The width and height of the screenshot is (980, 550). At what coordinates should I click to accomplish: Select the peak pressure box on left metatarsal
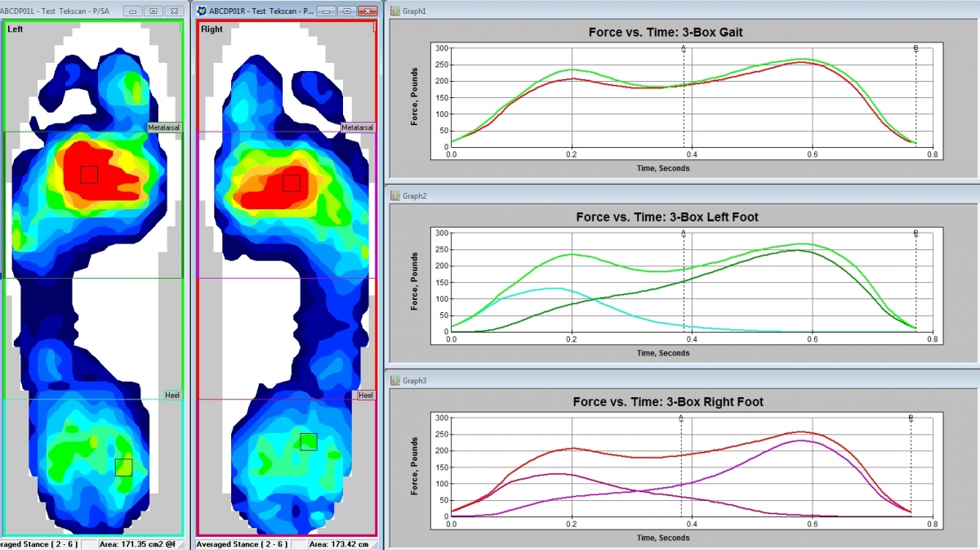tap(89, 174)
